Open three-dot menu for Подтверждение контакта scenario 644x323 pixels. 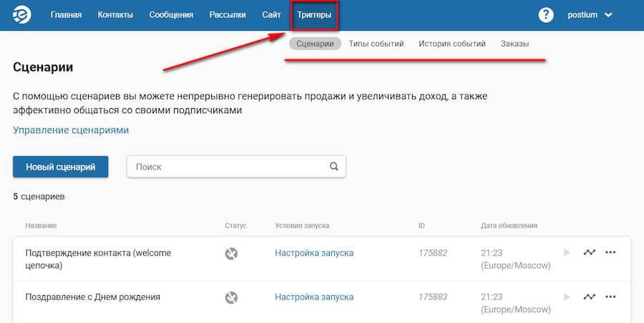pyautogui.click(x=610, y=253)
